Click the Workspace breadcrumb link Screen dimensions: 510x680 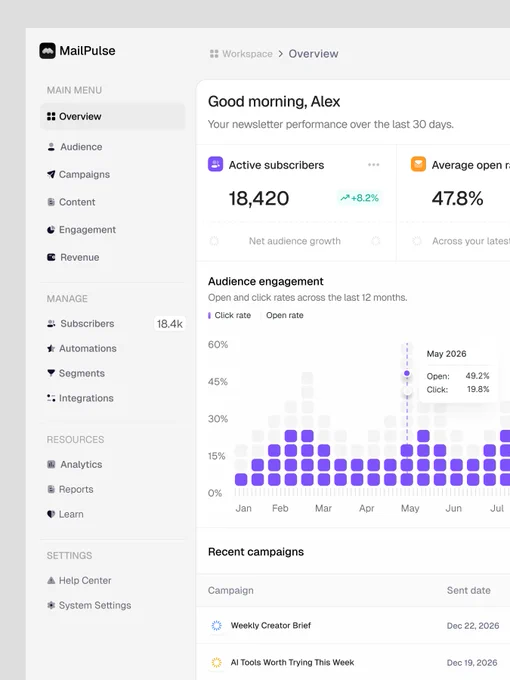click(247, 54)
